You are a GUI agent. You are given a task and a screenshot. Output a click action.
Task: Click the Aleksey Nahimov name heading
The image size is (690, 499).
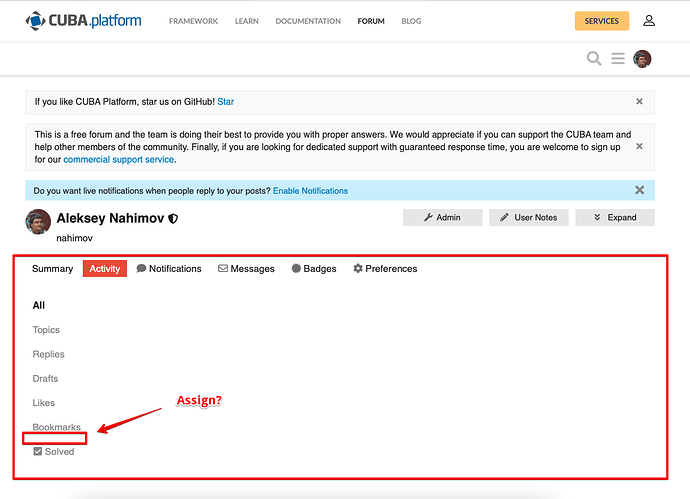tap(110, 218)
